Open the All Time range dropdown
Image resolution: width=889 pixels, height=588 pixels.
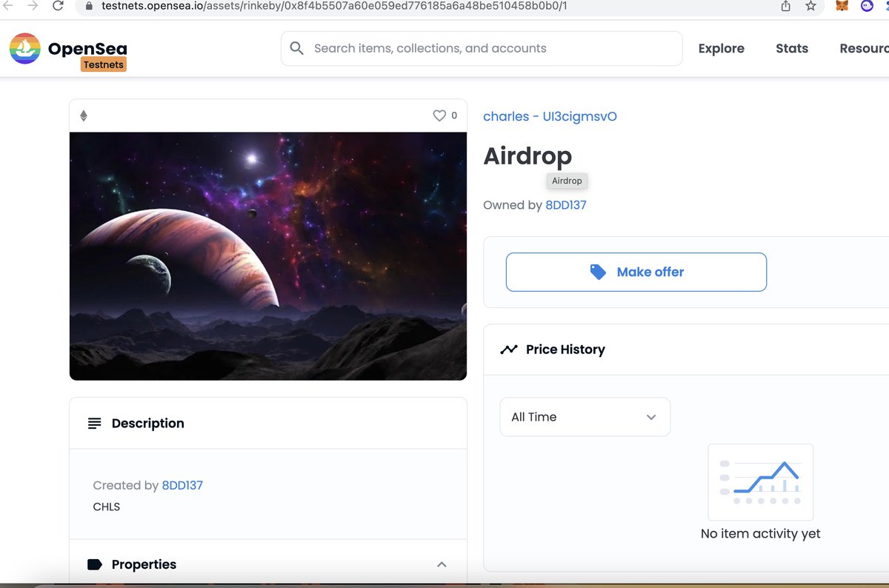coord(585,417)
